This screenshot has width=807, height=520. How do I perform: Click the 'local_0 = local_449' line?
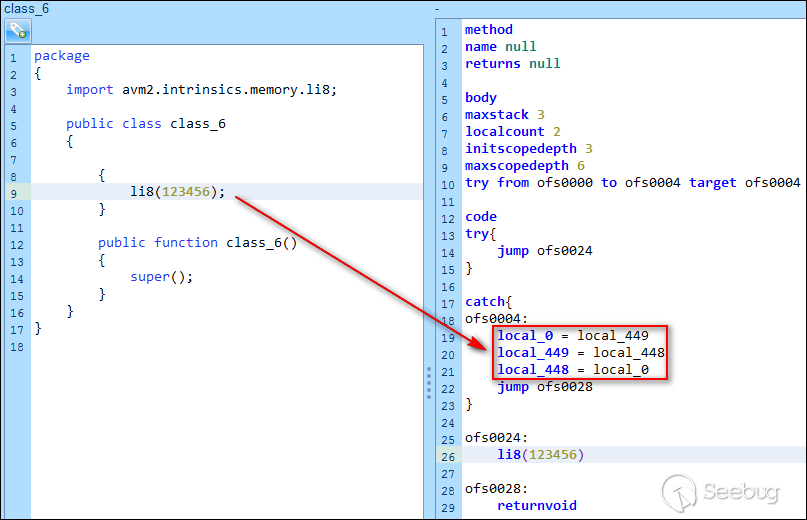572,336
